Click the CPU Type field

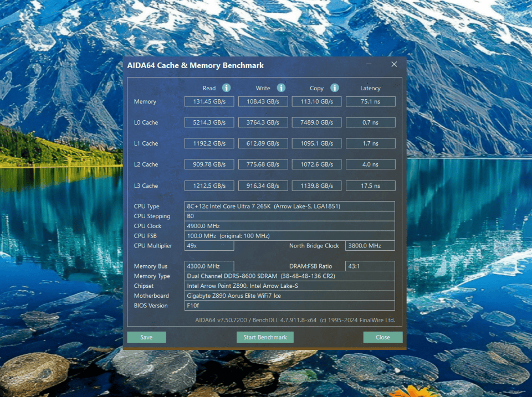tap(290, 207)
